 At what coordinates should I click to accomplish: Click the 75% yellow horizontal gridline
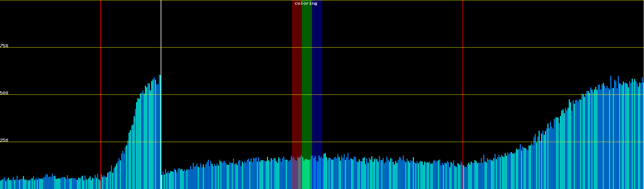click(x=377, y=48)
